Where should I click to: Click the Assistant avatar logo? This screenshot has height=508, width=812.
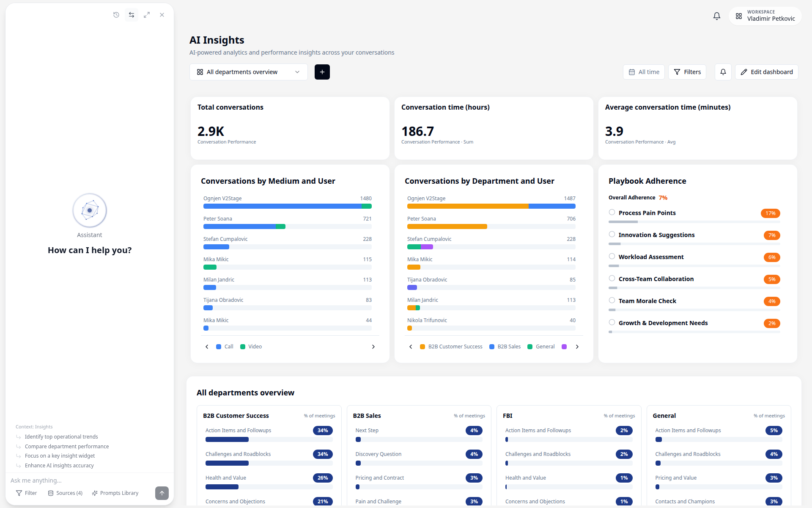pos(90,210)
